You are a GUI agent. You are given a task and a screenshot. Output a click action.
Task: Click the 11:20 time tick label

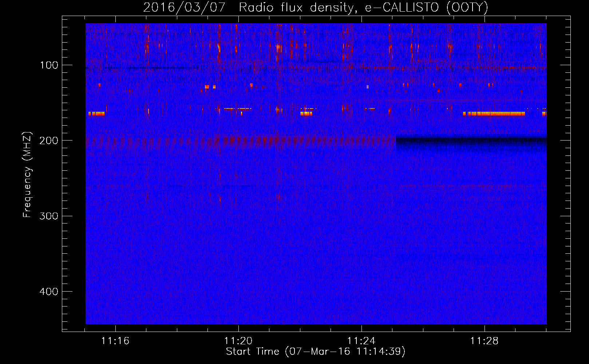pos(238,341)
